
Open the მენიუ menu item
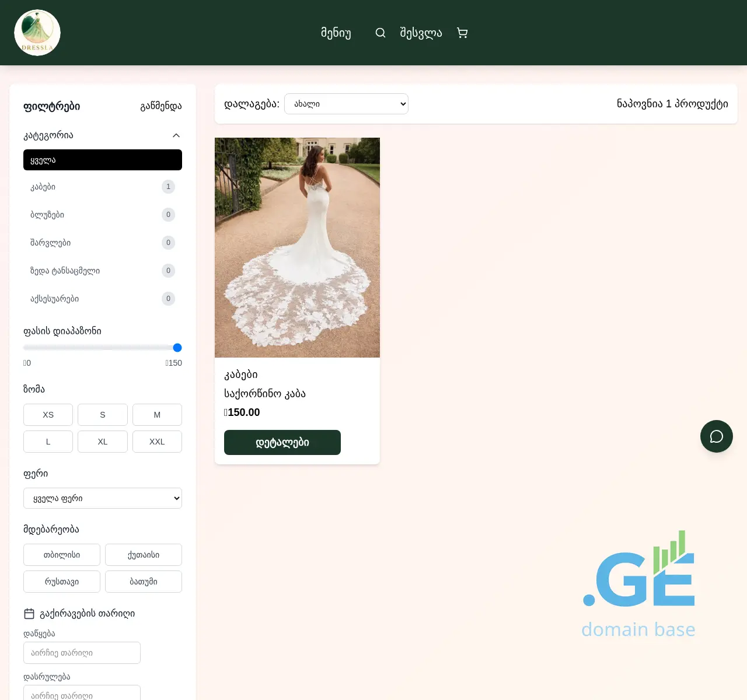[336, 33]
